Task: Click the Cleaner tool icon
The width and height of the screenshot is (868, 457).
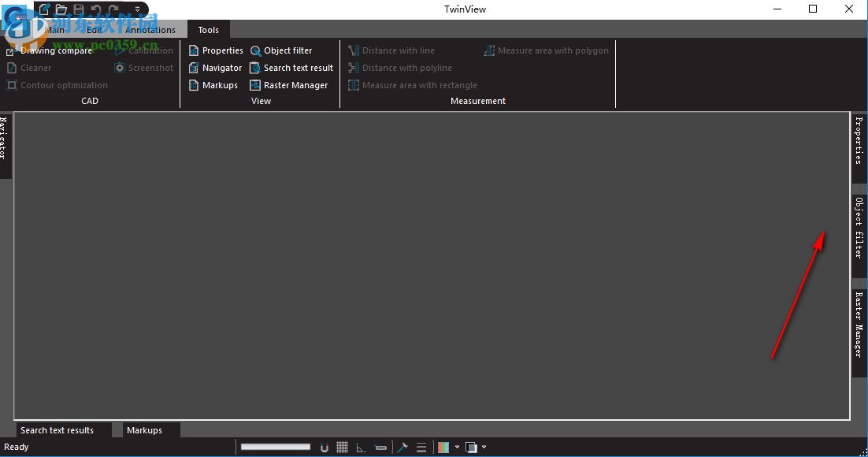Action: [x=11, y=68]
